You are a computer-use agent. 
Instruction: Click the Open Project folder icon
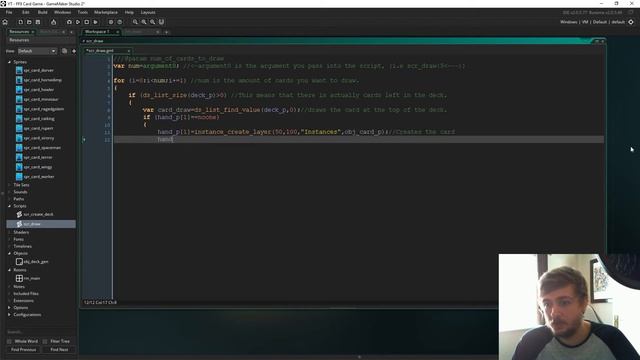(x=29, y=22)
